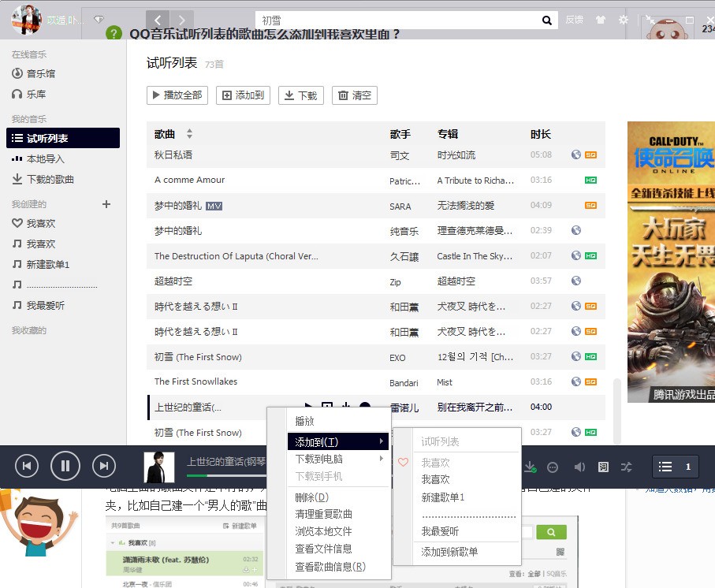The width and height of the screenshot is (715, 588).
Task: Click the 专辑 column header
Action: click(447, 134)
